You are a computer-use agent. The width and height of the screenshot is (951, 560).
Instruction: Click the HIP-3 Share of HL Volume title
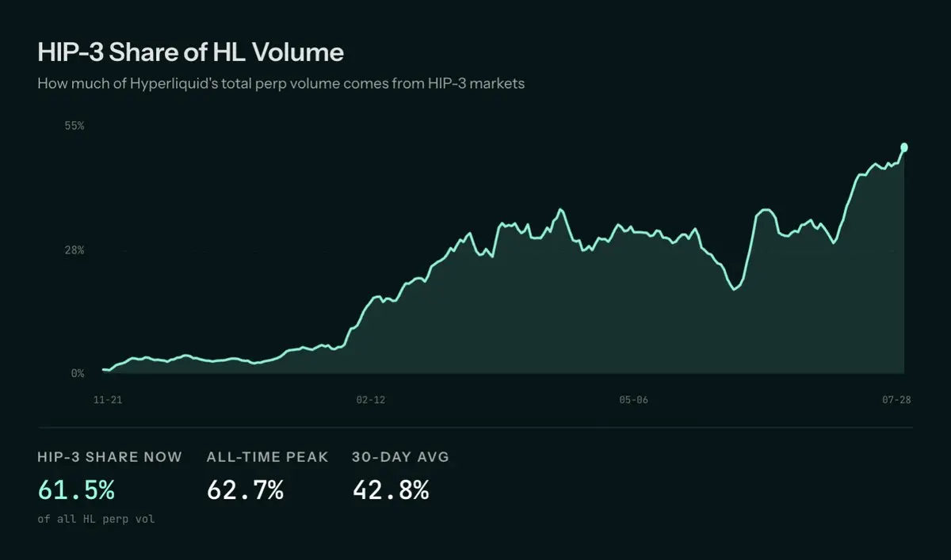click(190, 52)
